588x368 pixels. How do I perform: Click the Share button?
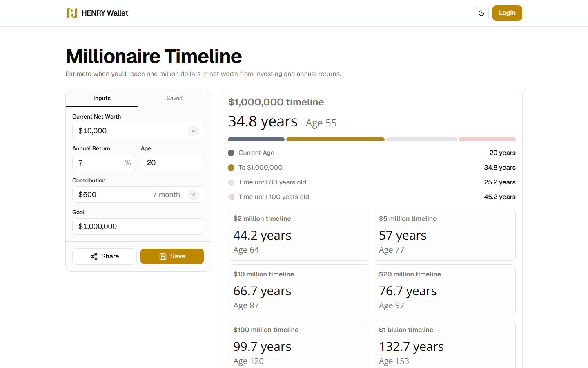[105, 256]
